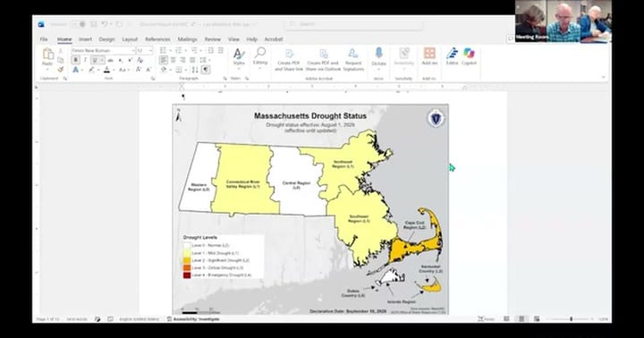
Task: Toggle Show/Hide paragraph marks
Action: tap(206, 70)
